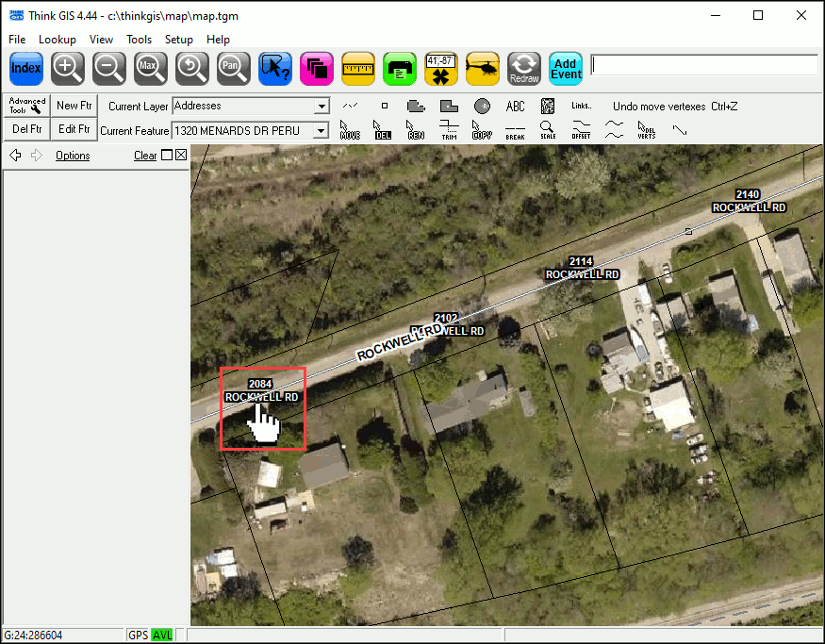This screenshot has width=825, height=644.
Task: Open the Advanced Tools panel
Action: [27, 106]
